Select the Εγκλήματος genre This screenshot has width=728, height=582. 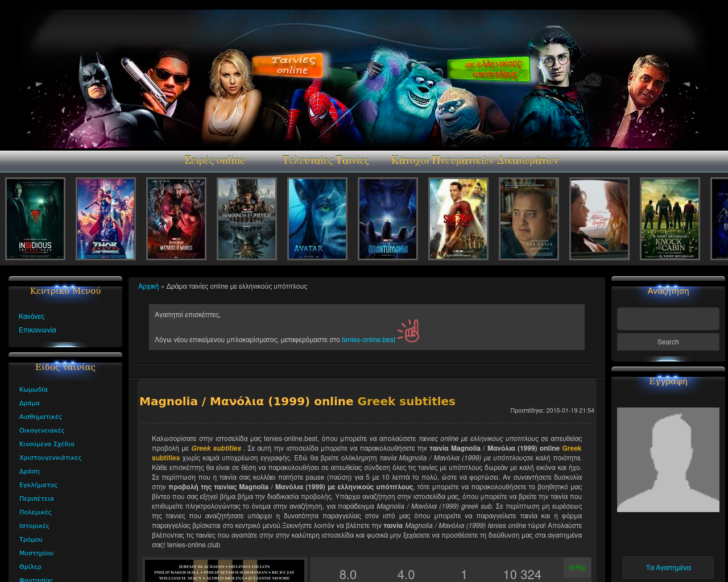click(x=38, y=485)
